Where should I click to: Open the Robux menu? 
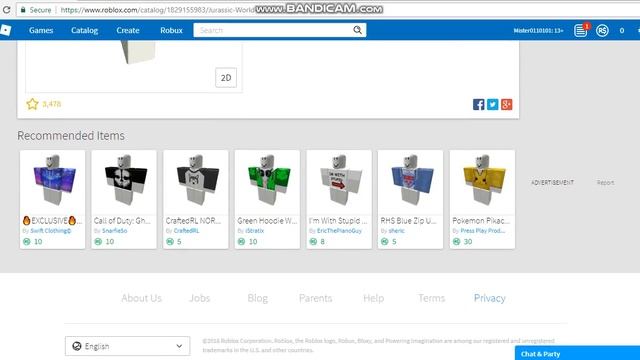coord(171,30)
